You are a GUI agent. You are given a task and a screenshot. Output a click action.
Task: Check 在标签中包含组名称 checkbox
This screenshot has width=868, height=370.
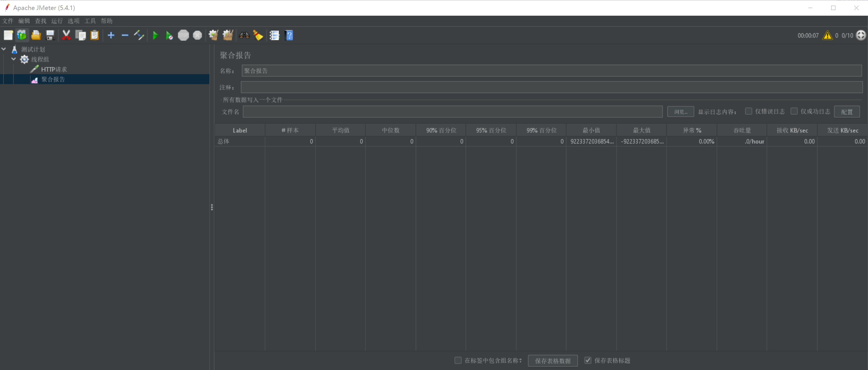(458, 360)
